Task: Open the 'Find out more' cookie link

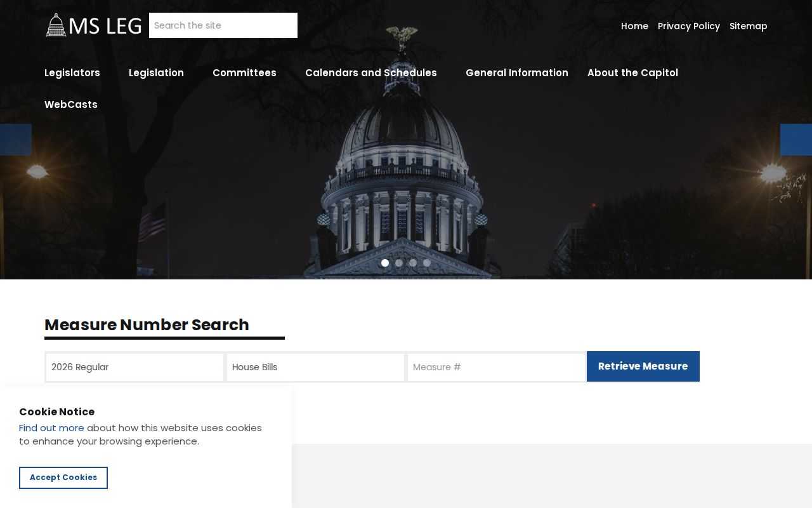Action: point(51,428)
